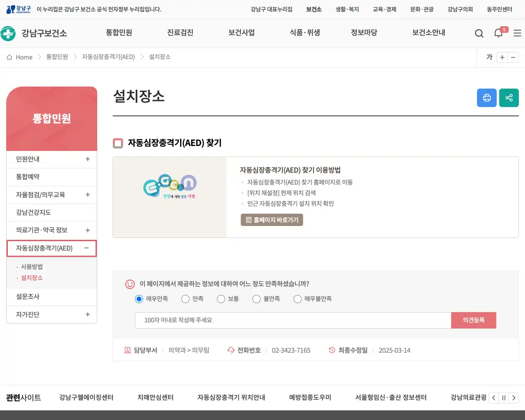Screen dimensions: 525x420
Task: Select the 매우불만족 rating option
Action: click(297, 299)
